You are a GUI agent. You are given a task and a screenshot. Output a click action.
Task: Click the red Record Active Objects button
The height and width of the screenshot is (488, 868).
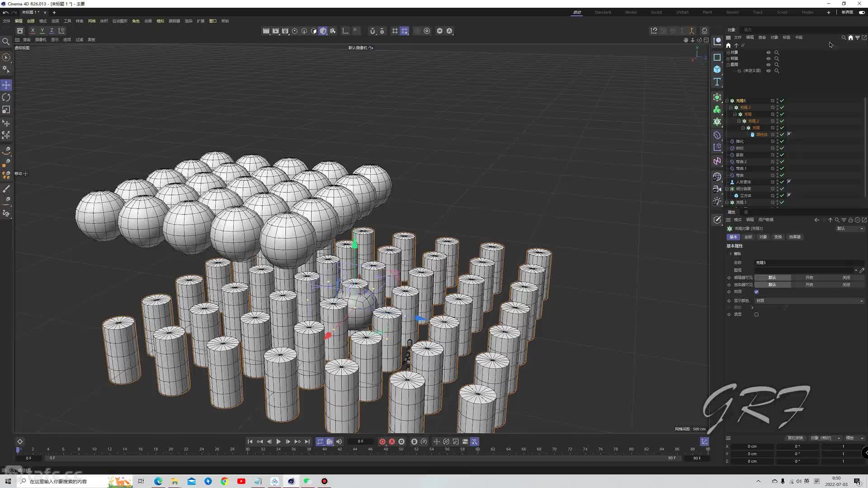[382, 441]
